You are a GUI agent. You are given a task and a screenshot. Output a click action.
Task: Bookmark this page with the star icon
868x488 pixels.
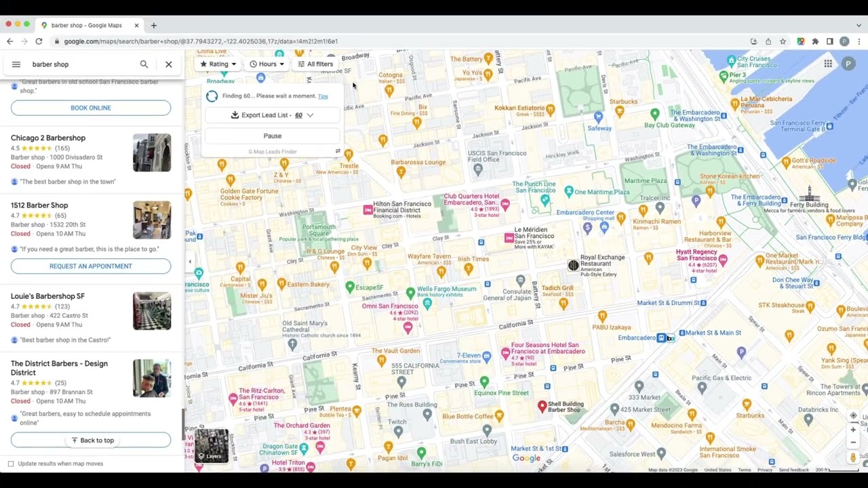point(783,41)
